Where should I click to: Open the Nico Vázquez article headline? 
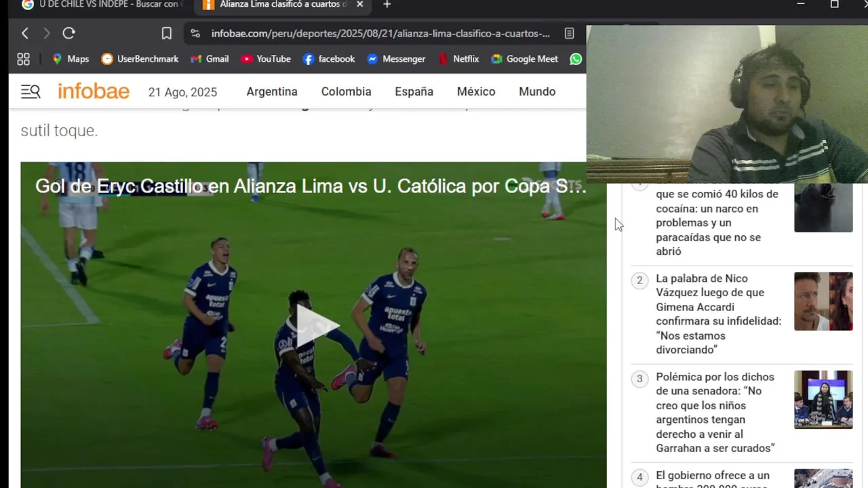pos(718,314)
